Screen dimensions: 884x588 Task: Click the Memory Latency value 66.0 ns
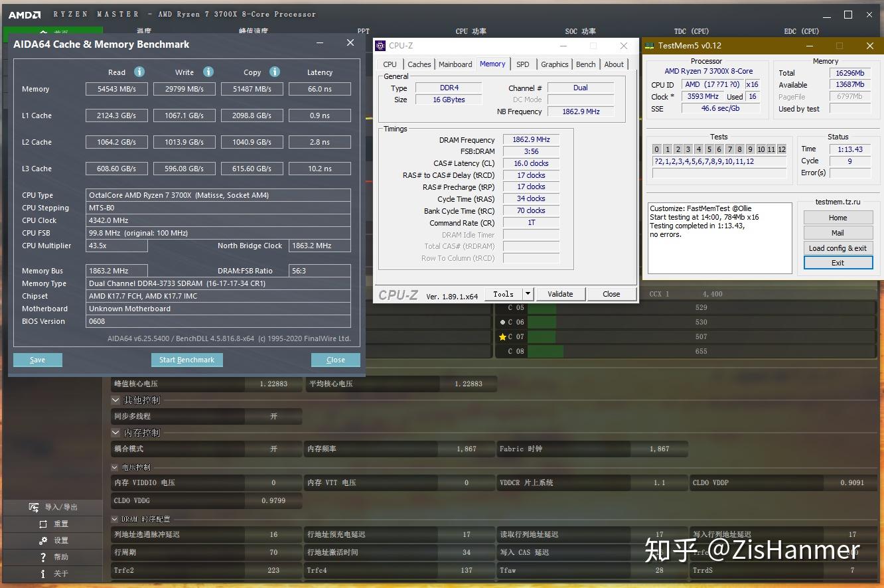pos(320,89)
